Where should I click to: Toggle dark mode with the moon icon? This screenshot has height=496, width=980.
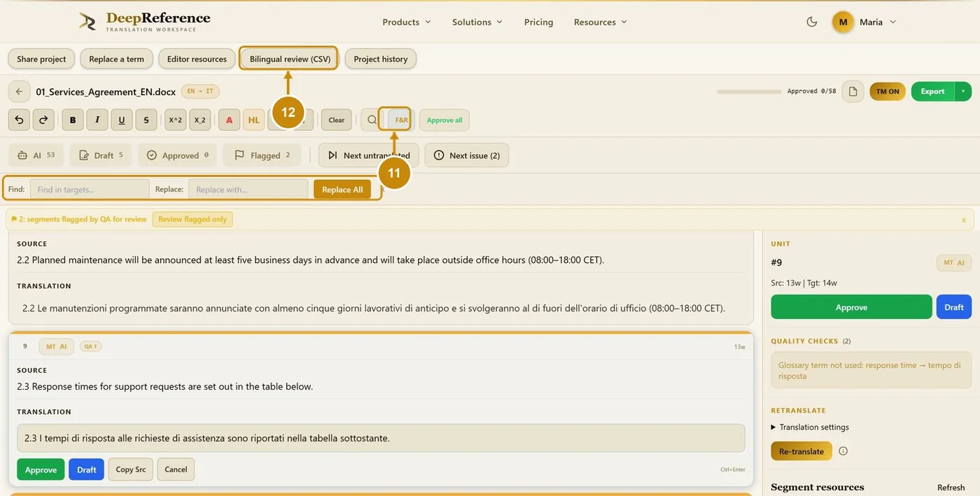point(812,22)
